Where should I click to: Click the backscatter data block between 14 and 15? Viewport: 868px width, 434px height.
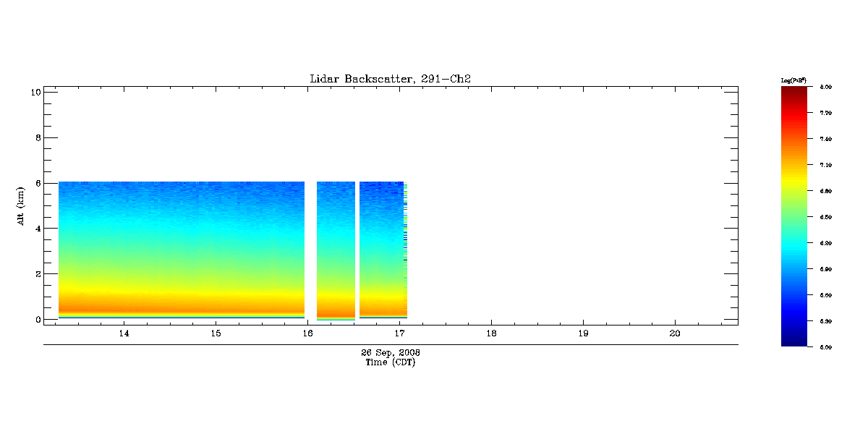(182, 250)
